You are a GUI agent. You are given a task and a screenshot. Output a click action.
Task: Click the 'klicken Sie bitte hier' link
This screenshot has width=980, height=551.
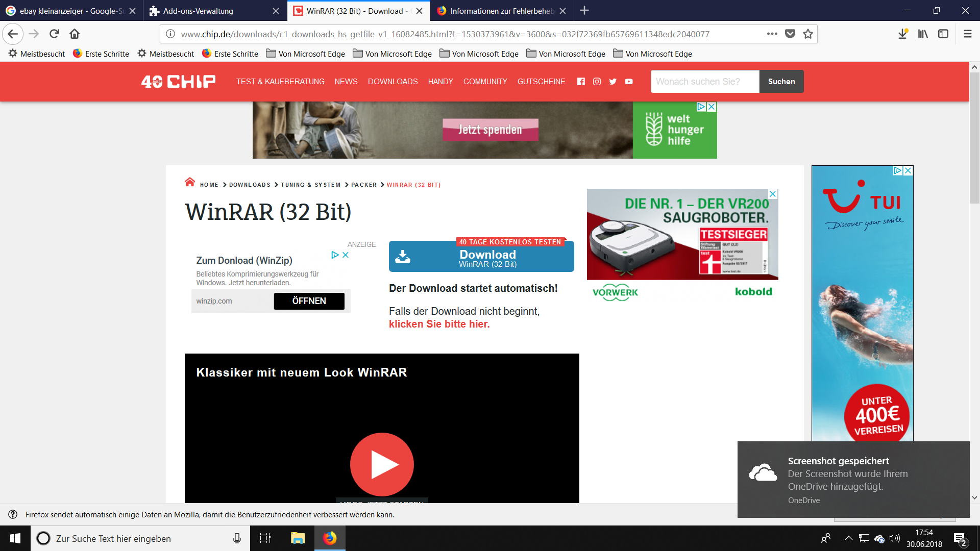[439, 324]
